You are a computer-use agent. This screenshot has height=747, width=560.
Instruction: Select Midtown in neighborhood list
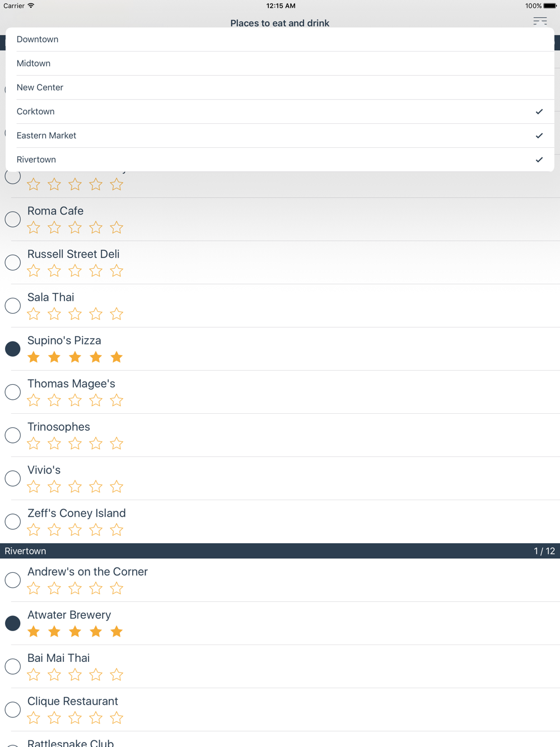pyautogui.click(x=280, y=63)
